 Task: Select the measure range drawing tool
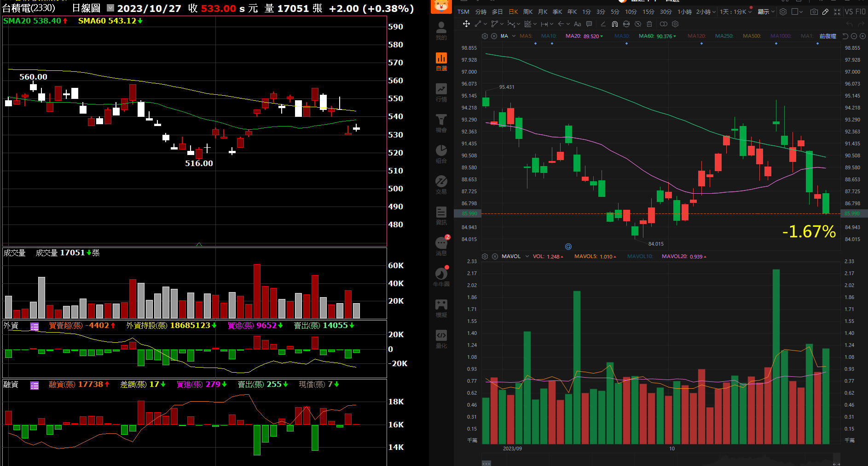pyautogui.click(x=544, y=24)
